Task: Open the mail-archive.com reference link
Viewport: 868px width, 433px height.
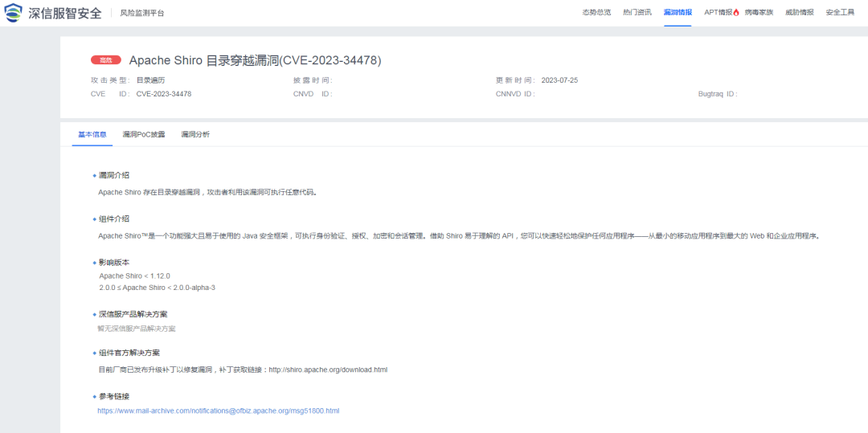Action: tap(218, 411)
